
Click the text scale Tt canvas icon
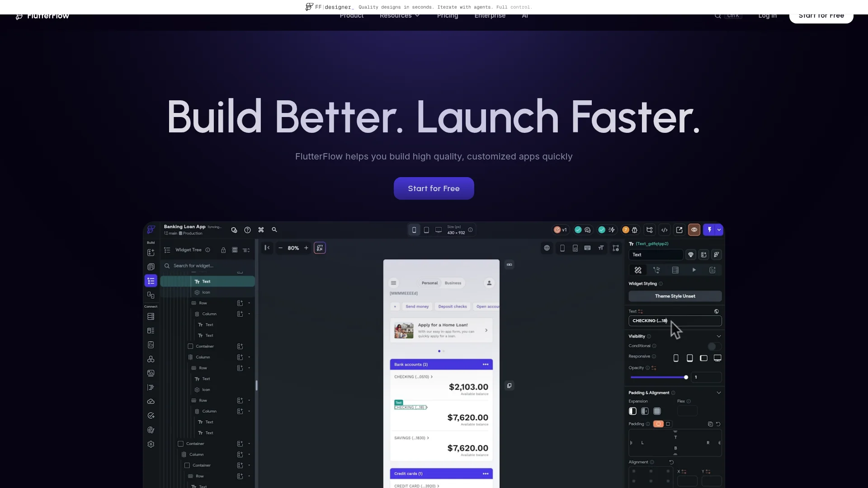click(x=601, y=248)
